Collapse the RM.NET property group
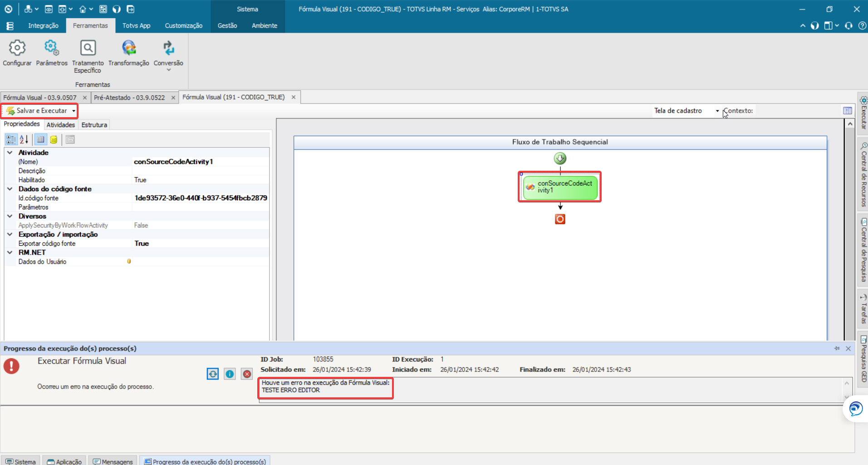 [x=10, y=252]
